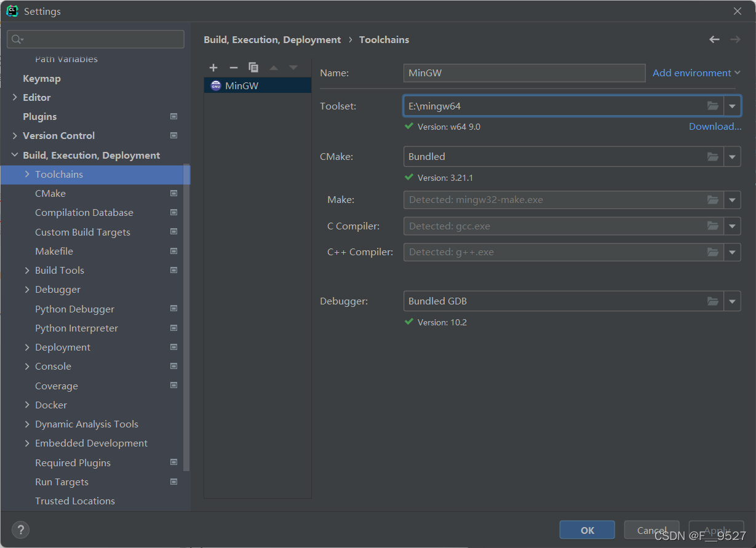Click the search magnifier icon in Settings

click(17, 39)
